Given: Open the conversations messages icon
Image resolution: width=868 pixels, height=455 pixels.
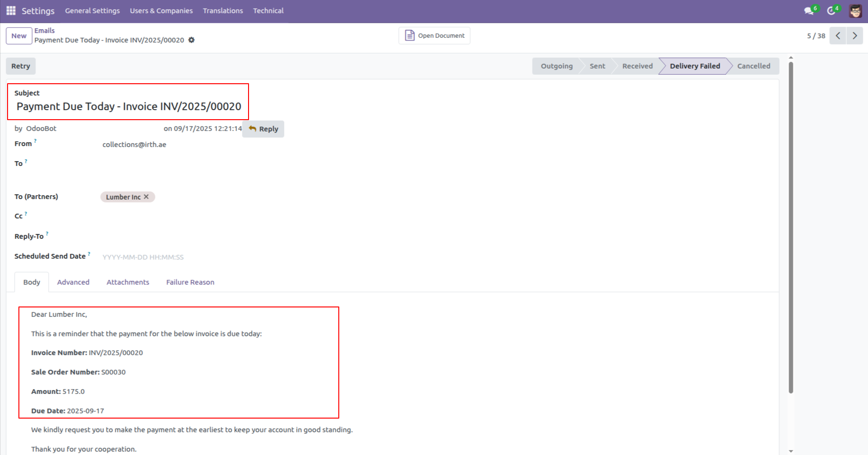Looking at the screenshot, I should [x=809, y=10].
